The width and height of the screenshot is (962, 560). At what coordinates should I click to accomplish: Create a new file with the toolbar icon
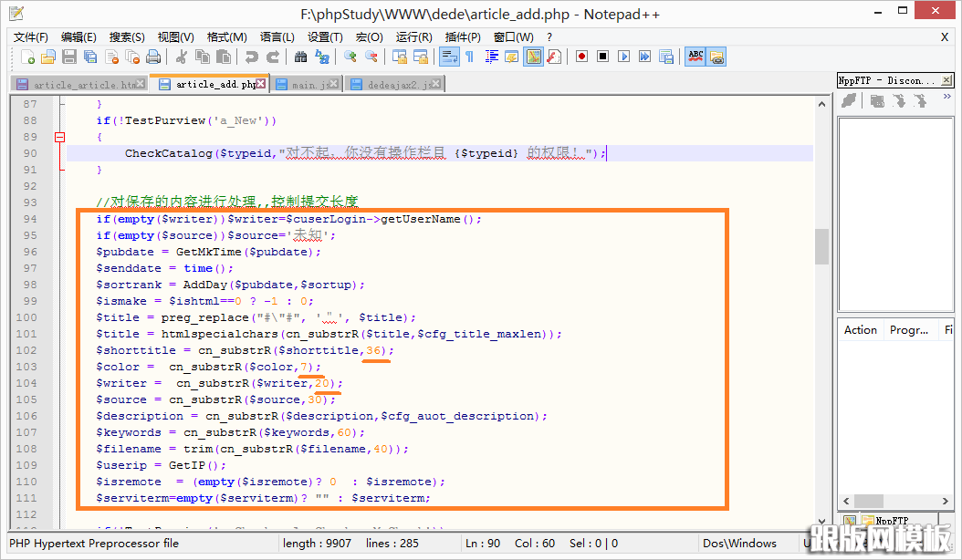(x=27, y=56)
